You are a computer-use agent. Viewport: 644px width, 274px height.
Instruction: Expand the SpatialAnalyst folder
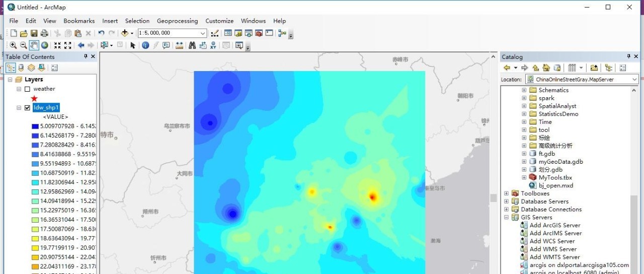point(524,106)
